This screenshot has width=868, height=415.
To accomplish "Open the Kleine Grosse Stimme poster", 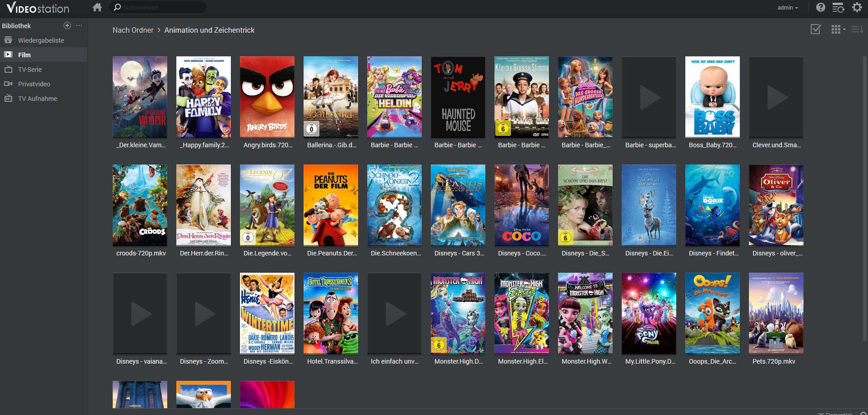I will pyautogui.click(x=522, y=97).
